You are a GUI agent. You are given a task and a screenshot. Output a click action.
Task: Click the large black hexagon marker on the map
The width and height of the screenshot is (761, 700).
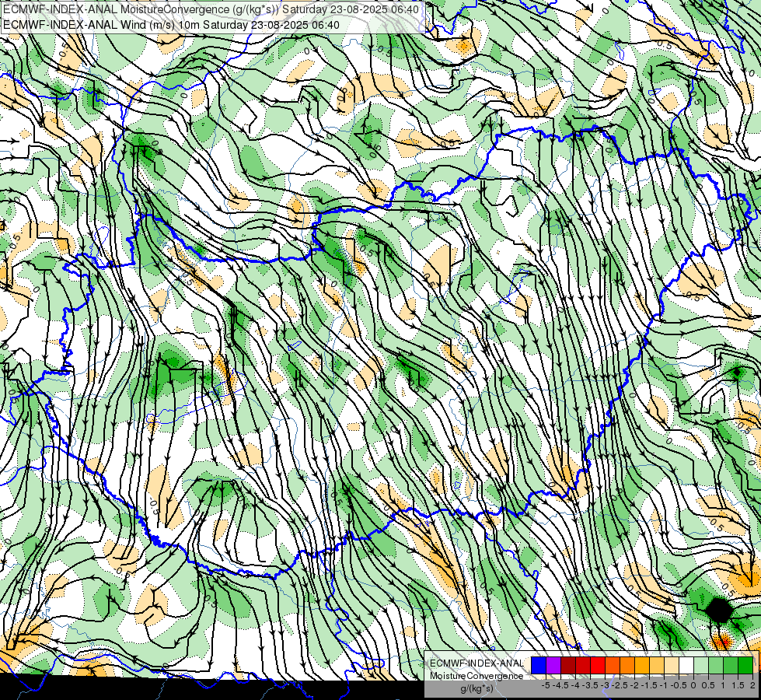pyautogui.click(x=720, y=611)
